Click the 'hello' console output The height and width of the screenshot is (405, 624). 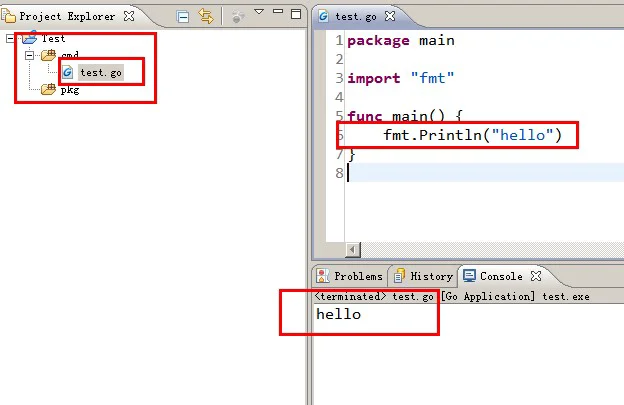(339, 314)
